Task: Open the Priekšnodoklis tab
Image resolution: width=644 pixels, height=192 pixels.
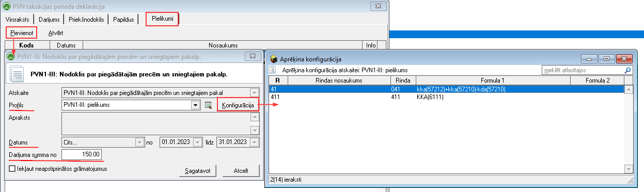Action: [87, 19]
